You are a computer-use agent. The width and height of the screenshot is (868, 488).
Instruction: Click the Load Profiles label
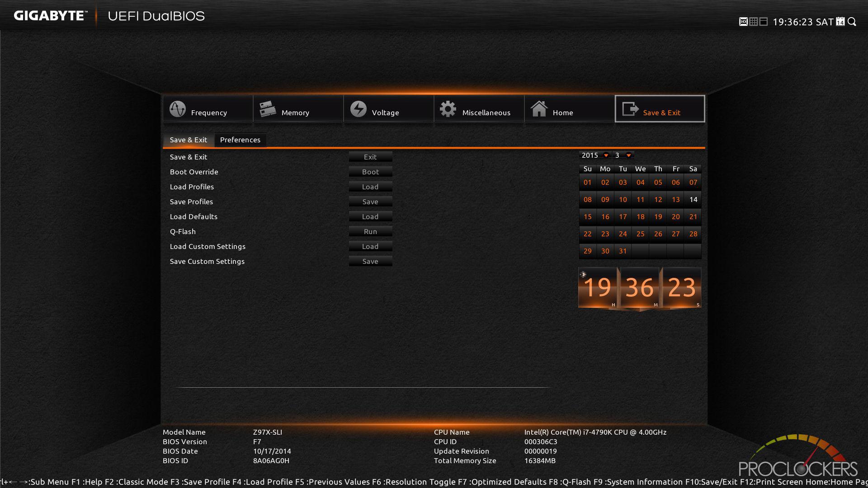pyautogui.click(x=192, y=187)
